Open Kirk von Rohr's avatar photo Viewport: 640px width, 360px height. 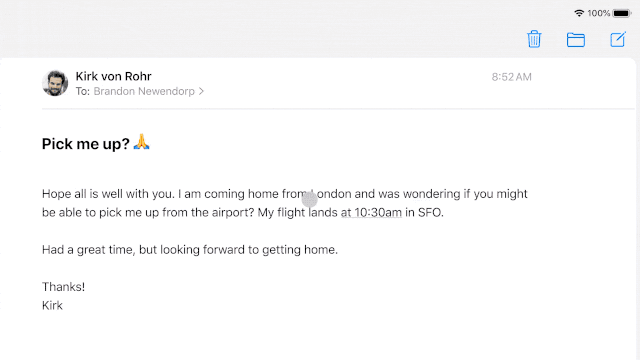[55, 83]
